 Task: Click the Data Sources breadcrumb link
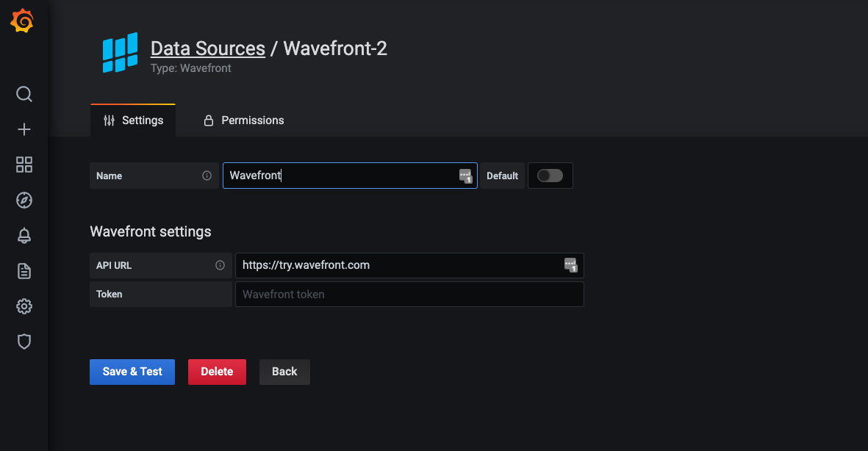click(x=207, y=48)
